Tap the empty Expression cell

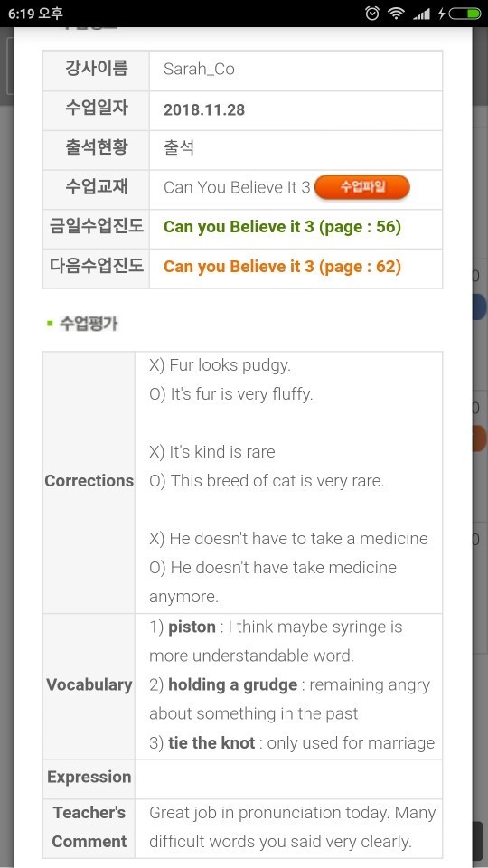pyautogui.click(x=288, y=778)
